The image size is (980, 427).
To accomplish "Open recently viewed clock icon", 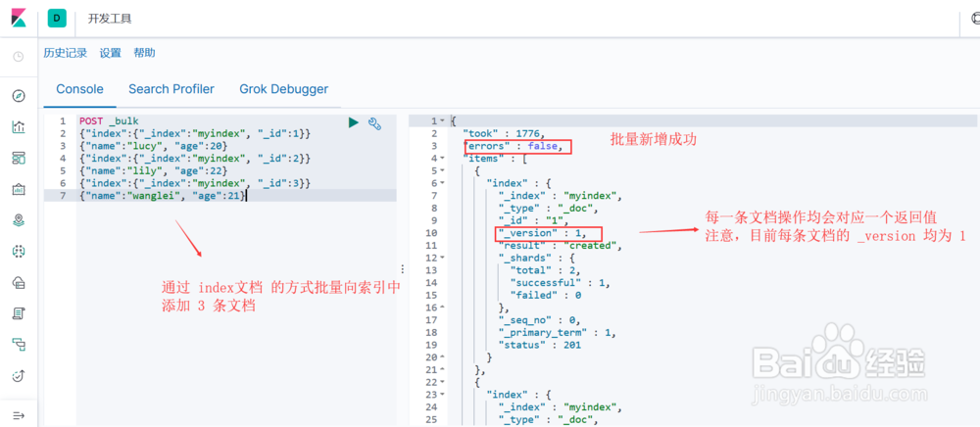I will 19,56.
